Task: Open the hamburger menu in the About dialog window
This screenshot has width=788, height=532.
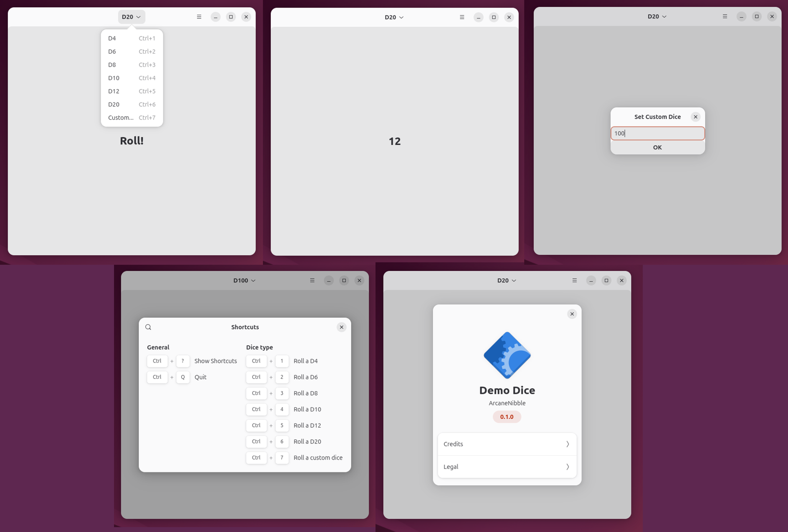Action: (574, 280)
